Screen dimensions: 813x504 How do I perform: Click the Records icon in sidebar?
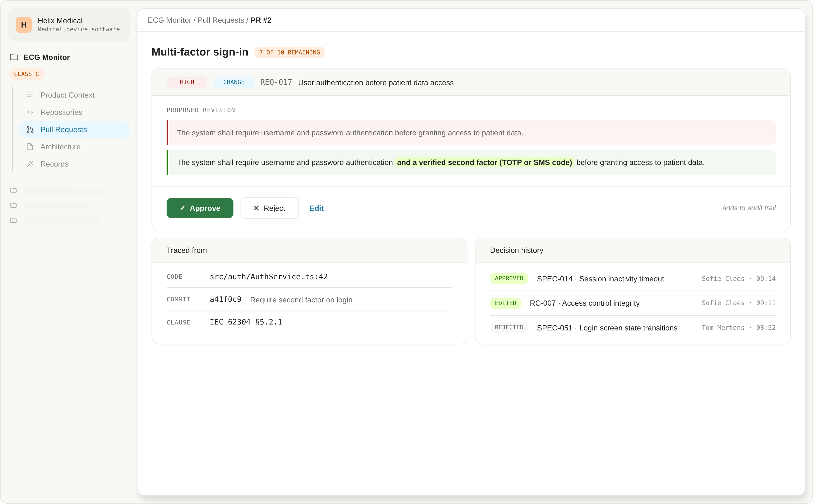coord(30,164)
